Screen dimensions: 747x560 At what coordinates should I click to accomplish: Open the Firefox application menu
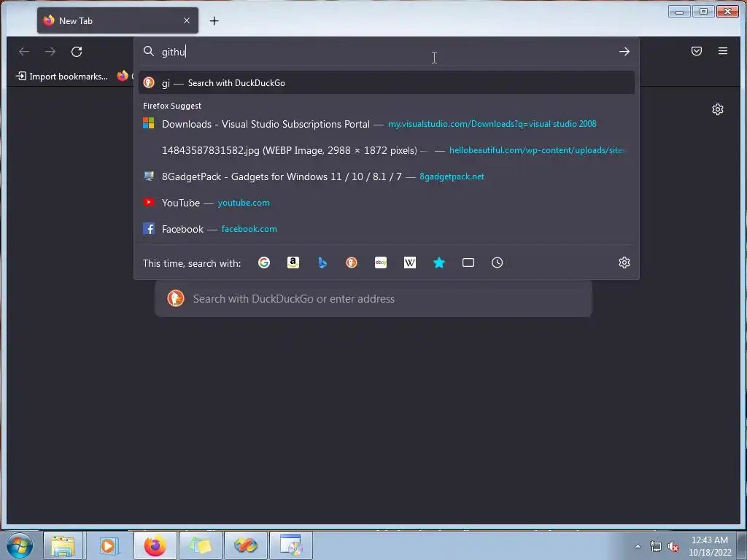coord(723,51)
